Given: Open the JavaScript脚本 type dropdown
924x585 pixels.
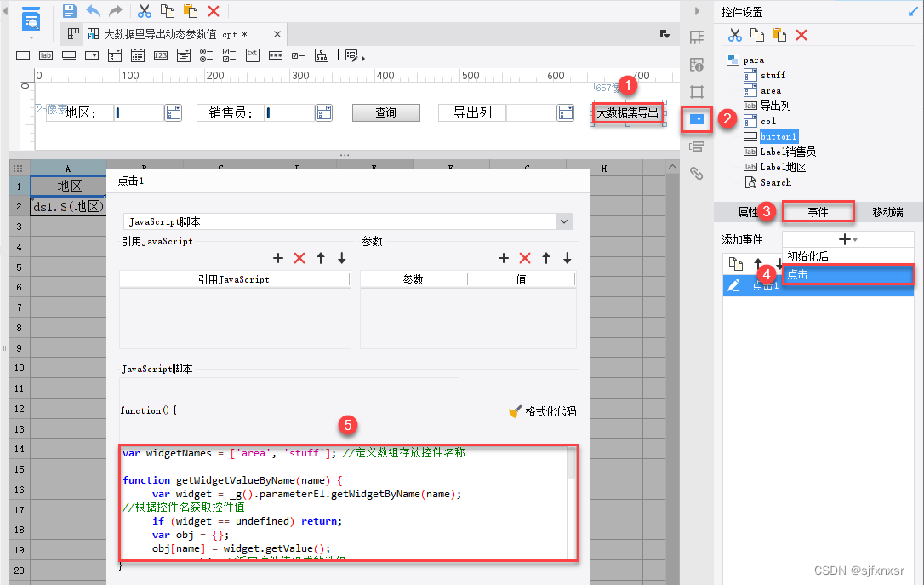Looking at the screenshot, I should pos(564,221).
